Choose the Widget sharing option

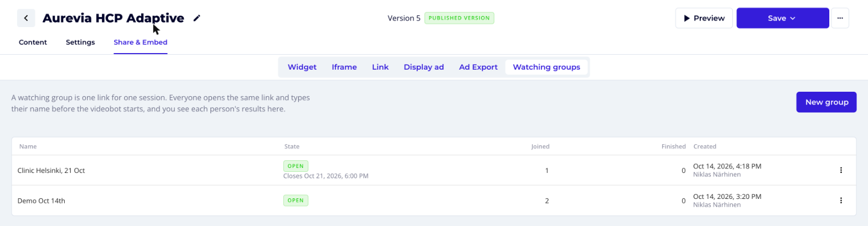tap(302, 67)
